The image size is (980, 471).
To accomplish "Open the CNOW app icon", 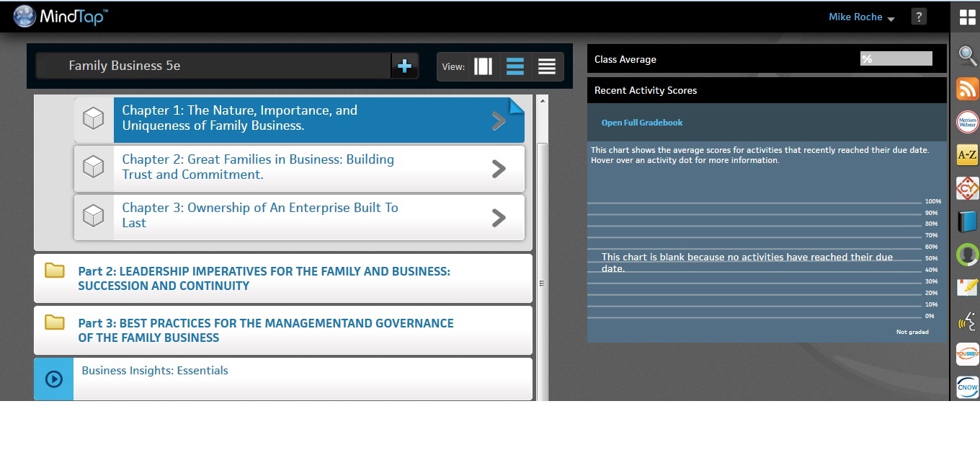I will [x=967, y=387].
